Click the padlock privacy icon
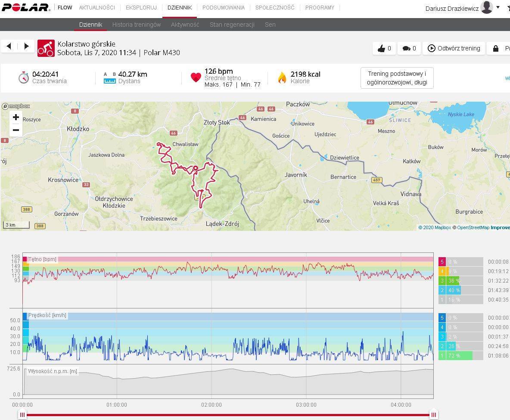510x420 pixels. pyautogui.click(x=496, y=48)
